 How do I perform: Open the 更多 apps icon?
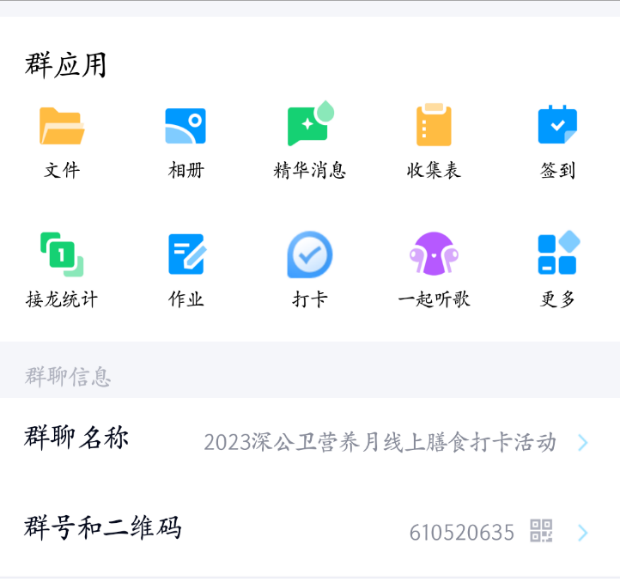coord(558,253)
